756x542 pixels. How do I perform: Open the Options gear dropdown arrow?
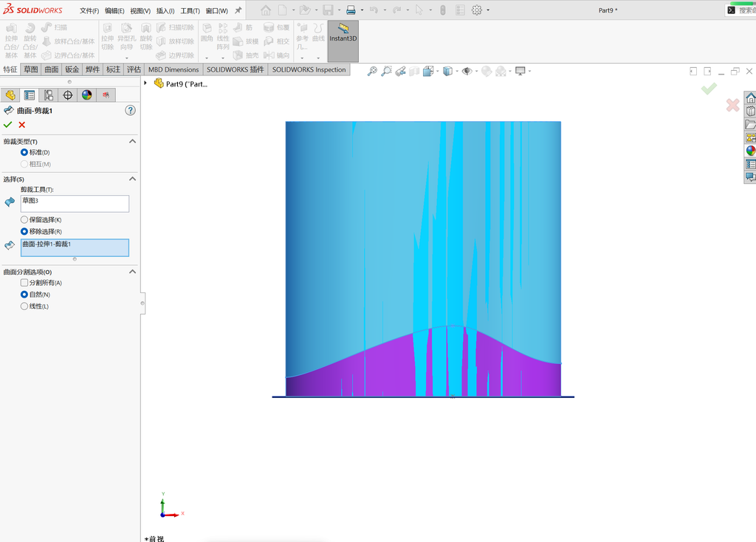pyautogui.click(x=488, y=10)
